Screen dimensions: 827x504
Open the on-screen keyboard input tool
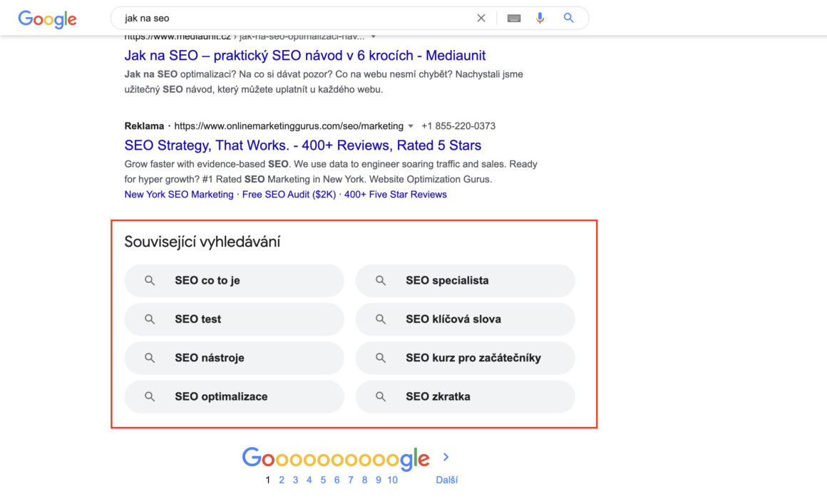click(514, 19)
